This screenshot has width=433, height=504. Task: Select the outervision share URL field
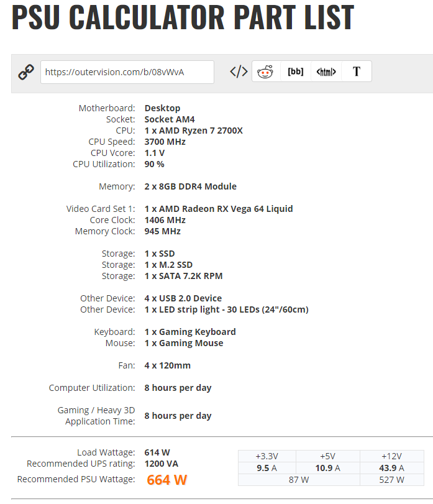pos(127,72)
